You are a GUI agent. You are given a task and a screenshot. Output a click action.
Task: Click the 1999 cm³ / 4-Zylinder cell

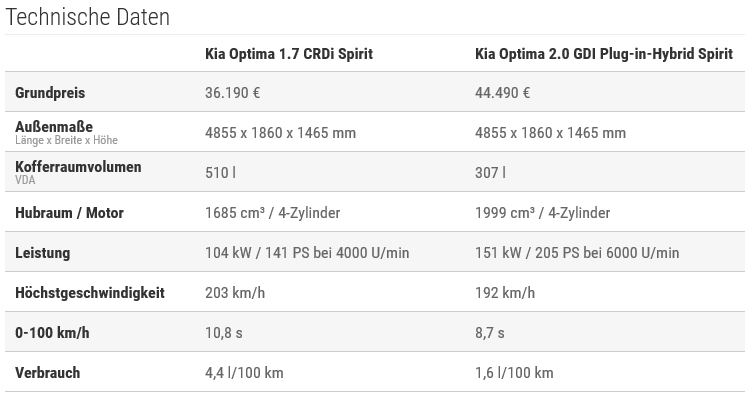tap(542, 213)
